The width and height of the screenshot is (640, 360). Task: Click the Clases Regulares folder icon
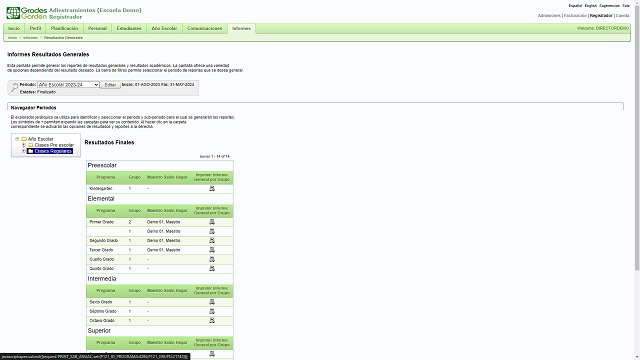click(31, 151)
